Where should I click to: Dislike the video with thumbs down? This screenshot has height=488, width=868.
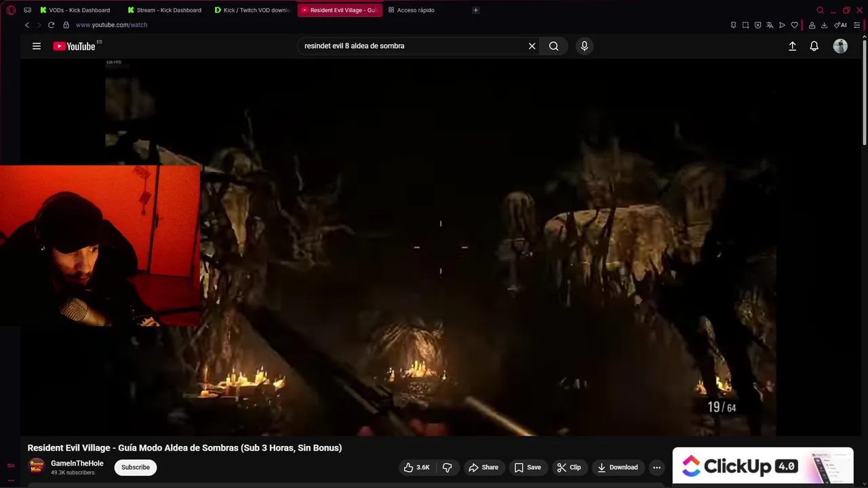[x=447, y=467]
